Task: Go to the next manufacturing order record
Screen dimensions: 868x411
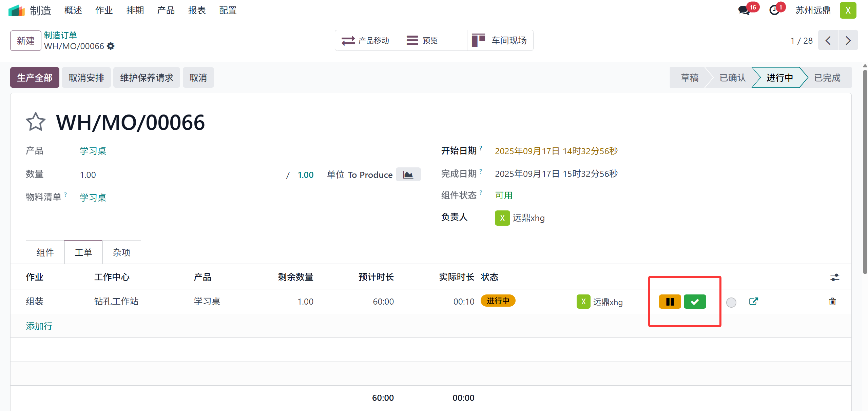Action: (848, 41)
